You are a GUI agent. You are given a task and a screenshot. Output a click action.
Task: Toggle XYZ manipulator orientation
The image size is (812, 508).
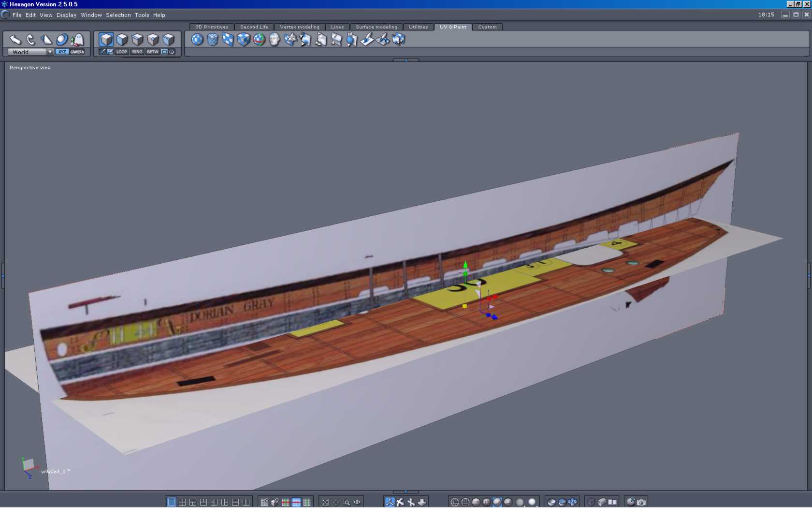click(62, 52)
